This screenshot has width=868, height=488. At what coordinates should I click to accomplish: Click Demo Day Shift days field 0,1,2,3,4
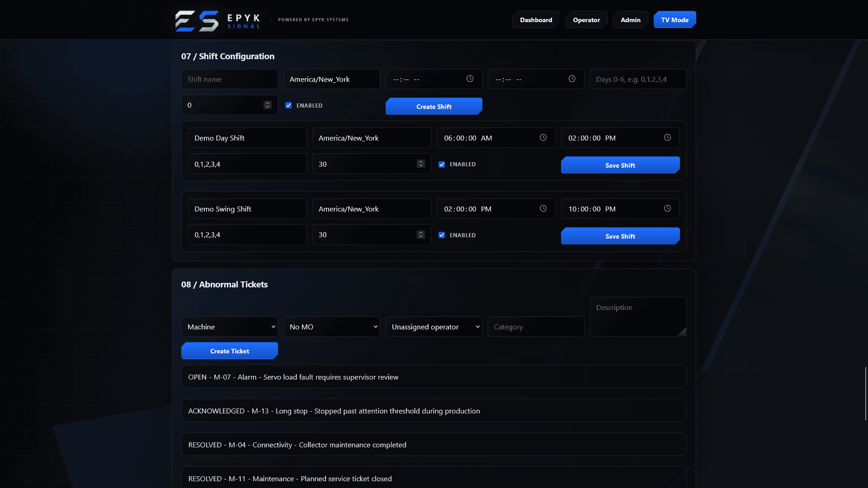247,164
